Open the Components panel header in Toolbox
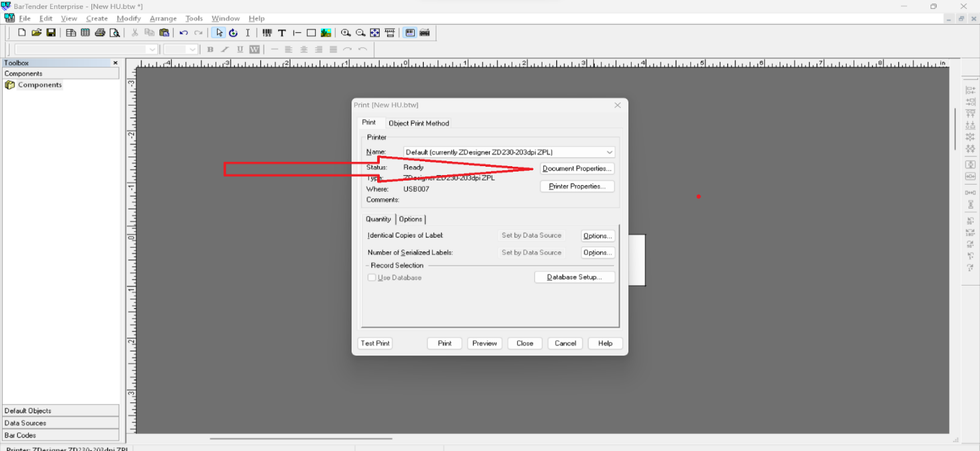Viewport: 980px width, 451px height. tap(60, 73)
